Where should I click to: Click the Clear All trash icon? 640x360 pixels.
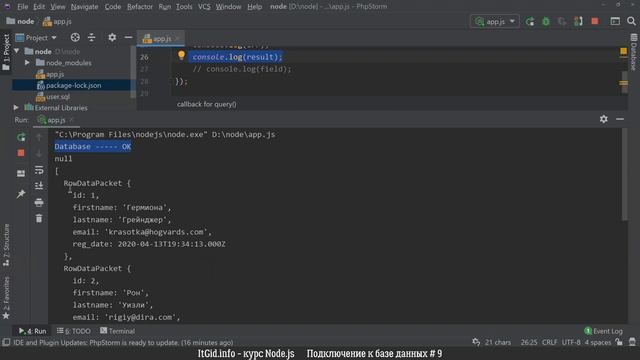pos(39,219)
